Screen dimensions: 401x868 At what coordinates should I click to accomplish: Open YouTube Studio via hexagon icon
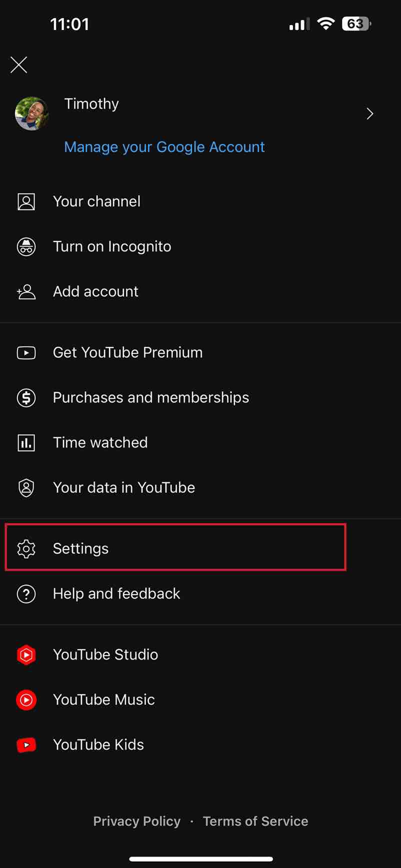26,654
